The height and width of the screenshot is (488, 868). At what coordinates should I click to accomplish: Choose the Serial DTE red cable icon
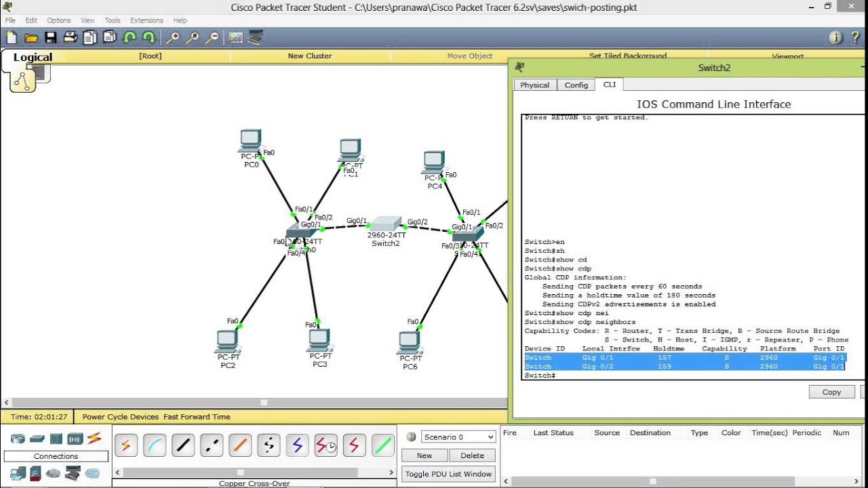click(354, 445)
